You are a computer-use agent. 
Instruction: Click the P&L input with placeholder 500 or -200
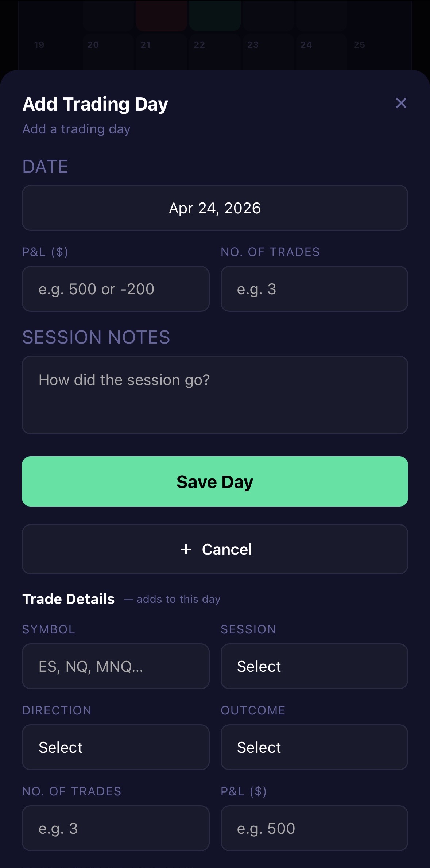pyautogui.click(x=116, y=289)
